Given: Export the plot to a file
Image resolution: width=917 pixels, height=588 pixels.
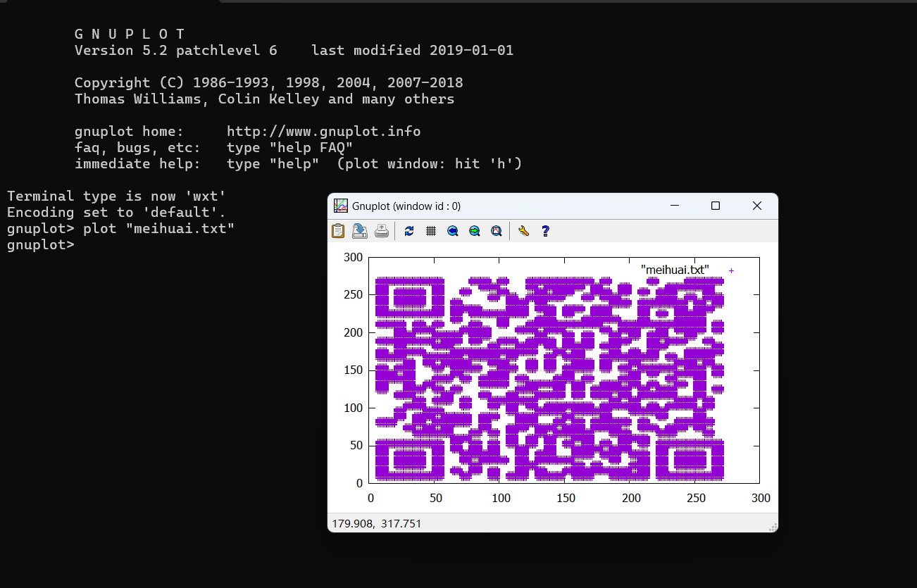Looking at the screenshot, I should (x=359, y=230).
